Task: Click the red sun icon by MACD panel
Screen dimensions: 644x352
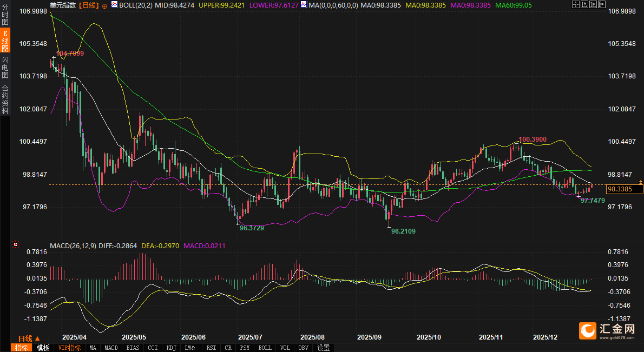Action: pos(16,244)
